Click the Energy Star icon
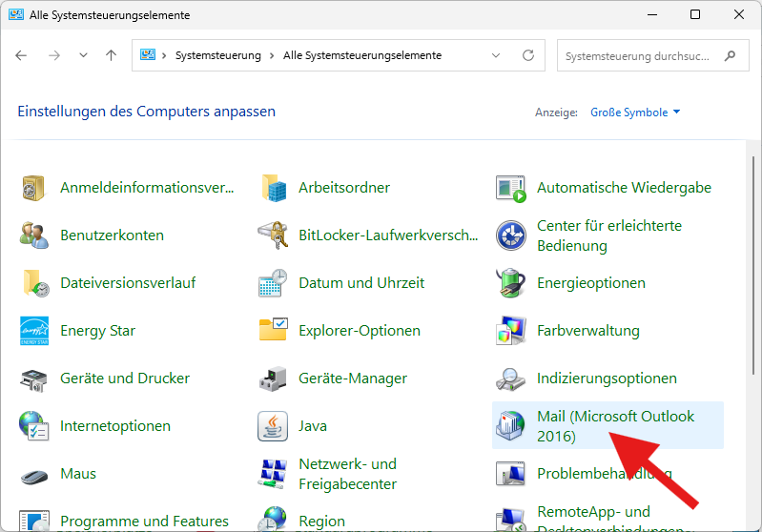Screen dimensions: 762x532 point(35,331)
